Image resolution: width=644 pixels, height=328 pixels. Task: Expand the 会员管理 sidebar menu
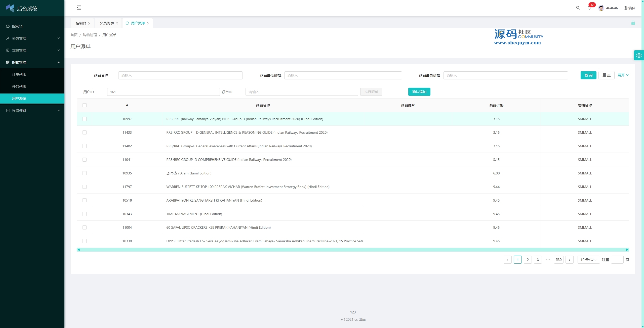point(32,38)
